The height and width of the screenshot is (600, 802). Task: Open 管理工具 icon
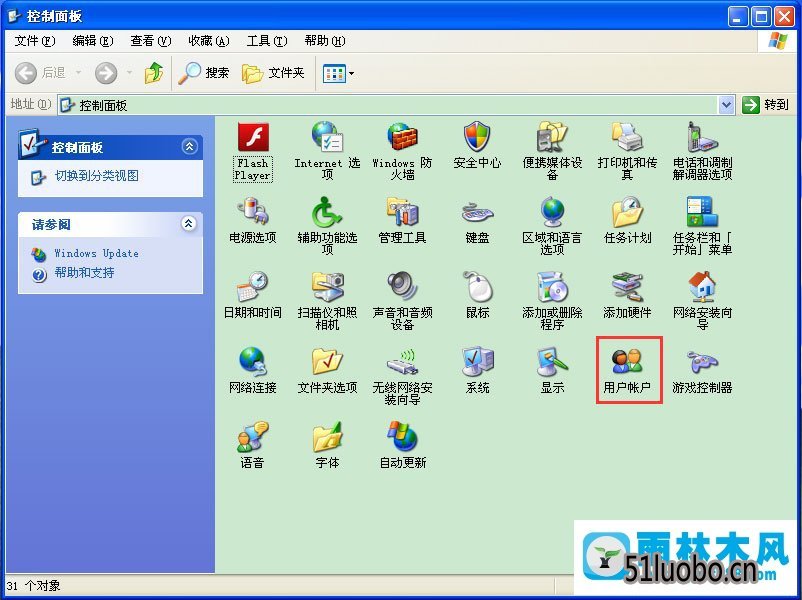[x=403, y=221]
